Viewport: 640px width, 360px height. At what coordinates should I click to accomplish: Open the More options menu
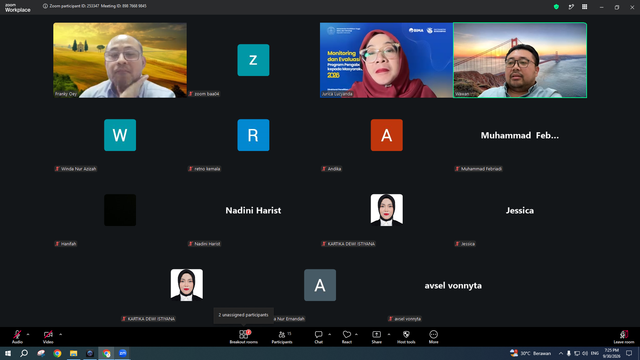click(433, 336)
